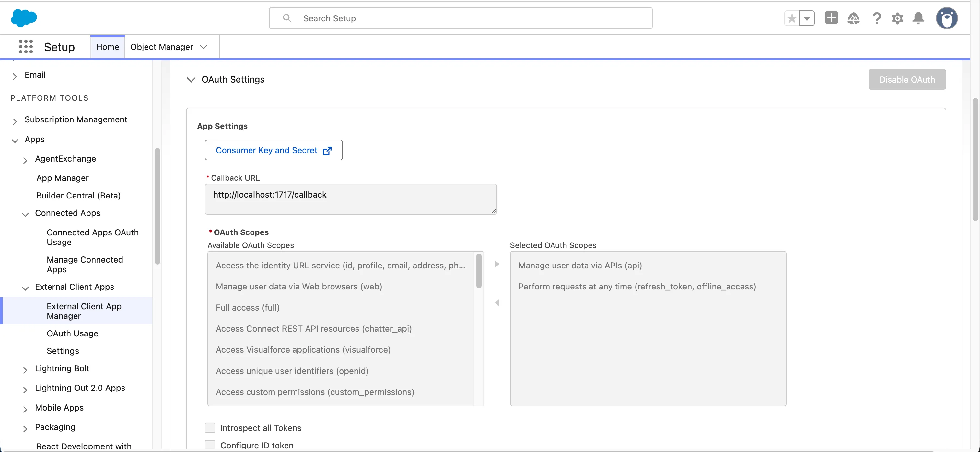The image size is (980, 452).
Task: Open the Notifications bell
Action: click(x=918, y=18)
